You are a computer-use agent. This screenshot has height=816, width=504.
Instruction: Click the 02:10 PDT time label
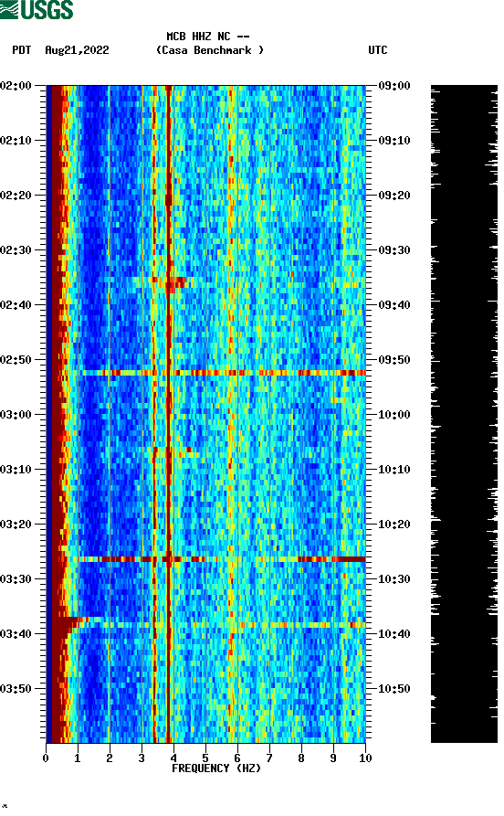pyautogui.click(x=16, y=141)
